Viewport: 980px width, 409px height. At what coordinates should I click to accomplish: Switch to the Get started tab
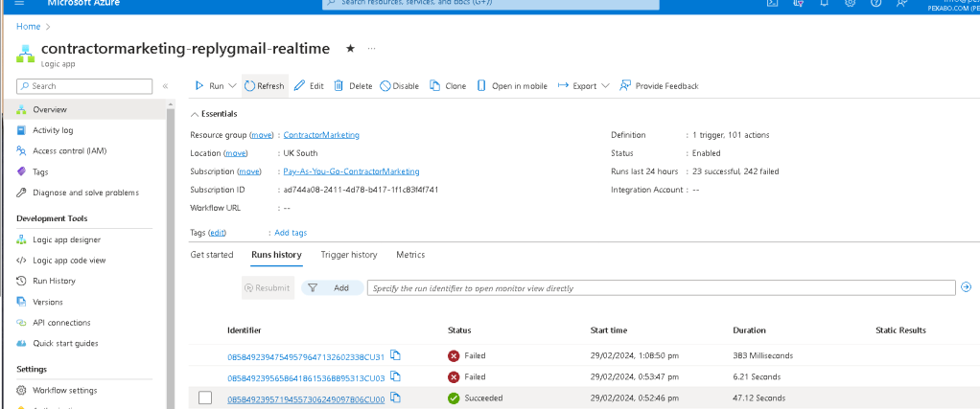pyautogui.click(x=212, y=255)
